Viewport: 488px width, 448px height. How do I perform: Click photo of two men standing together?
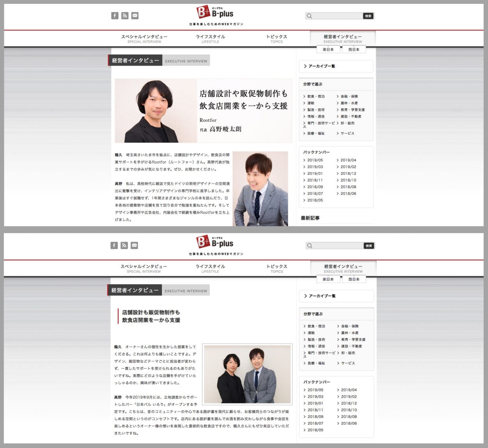[247, 374]
